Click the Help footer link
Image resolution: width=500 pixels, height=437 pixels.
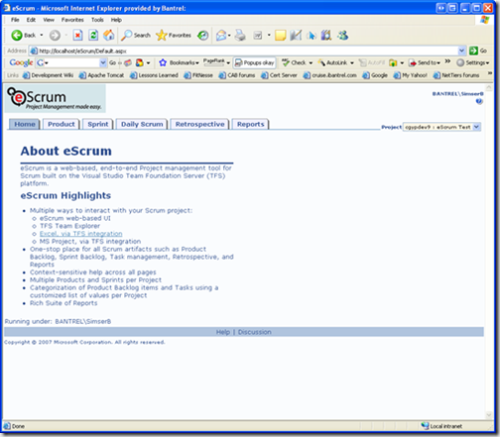coord(223,332)
